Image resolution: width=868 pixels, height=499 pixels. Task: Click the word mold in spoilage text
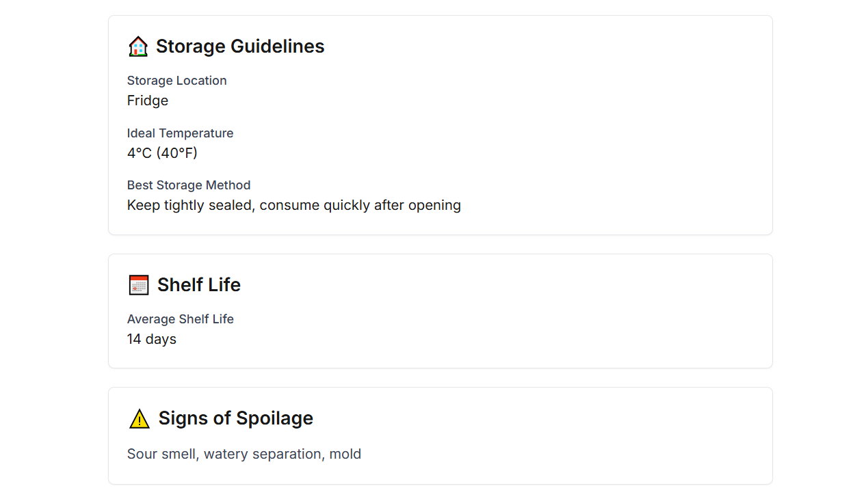(345, 454)
